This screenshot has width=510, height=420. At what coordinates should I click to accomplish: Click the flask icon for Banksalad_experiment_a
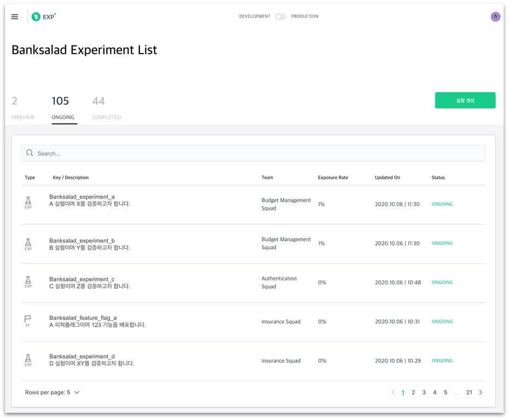pos(28,203)
